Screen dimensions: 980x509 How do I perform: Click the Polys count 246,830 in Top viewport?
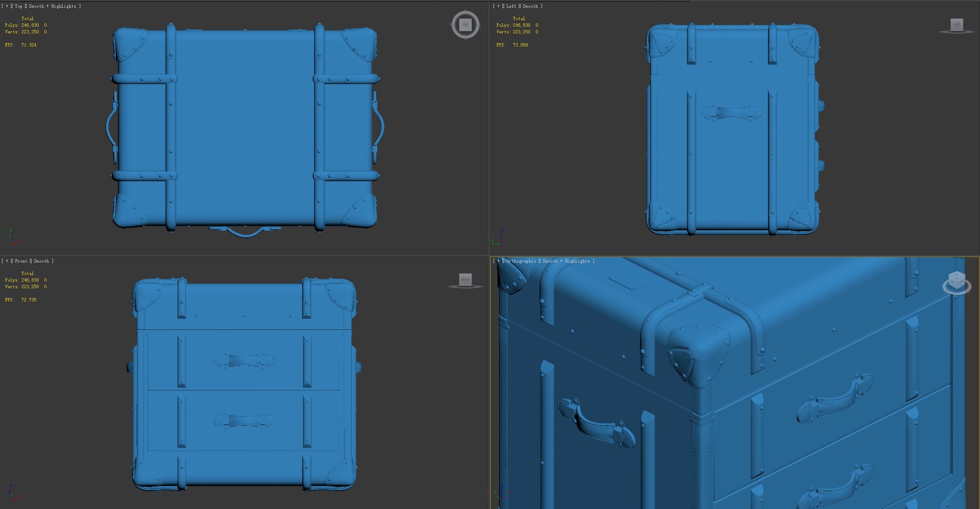click(x=30, y=25)
